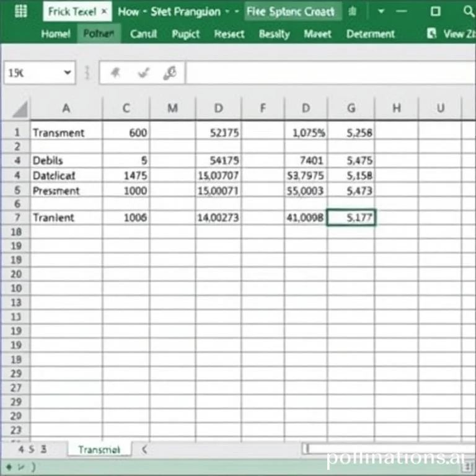Click the Excel app grid icon
The image size is (476, 476).
click(20, 11)
